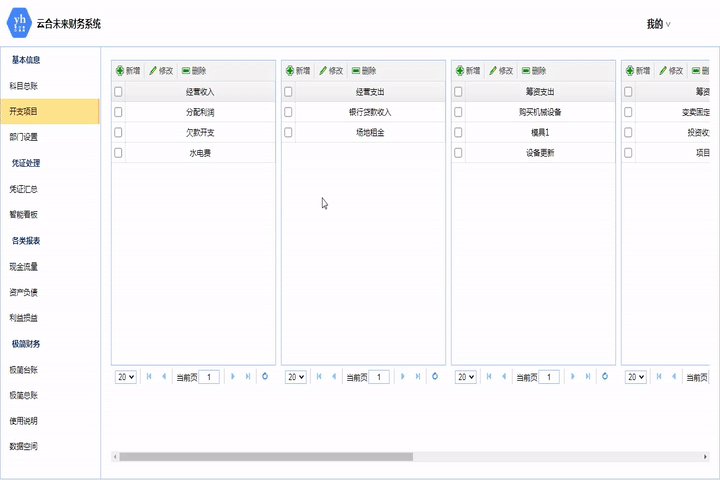Screen dimensions: 720x480
Task: Expand the 我的 user menu
Action: tap(658, 24)
